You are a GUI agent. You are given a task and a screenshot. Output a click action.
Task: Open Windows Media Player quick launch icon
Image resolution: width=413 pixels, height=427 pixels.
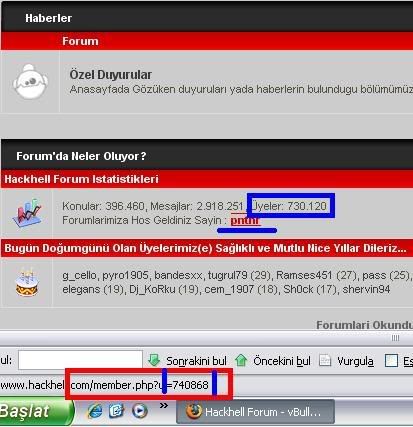[140, 411]
